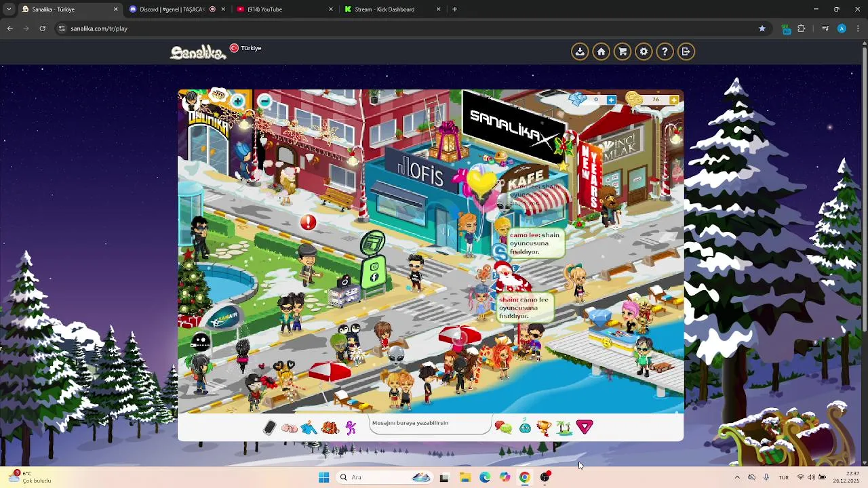
Task: Select the Sanalika - Türkiye tab
Action: click(x=69, y=9)
